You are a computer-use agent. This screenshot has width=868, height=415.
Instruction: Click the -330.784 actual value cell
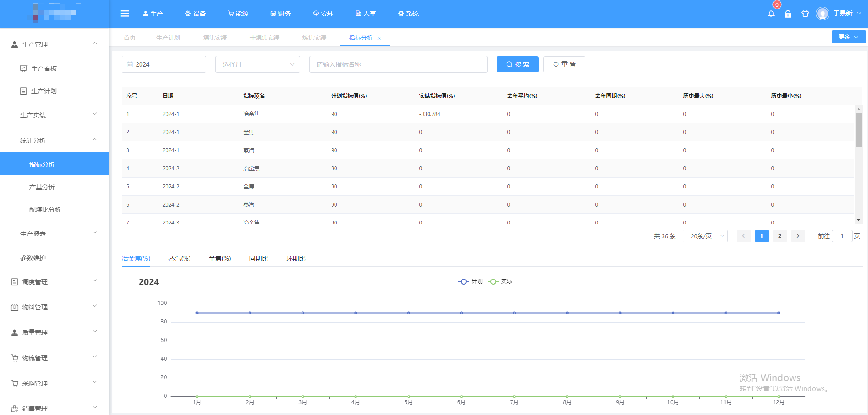(429, 114)
